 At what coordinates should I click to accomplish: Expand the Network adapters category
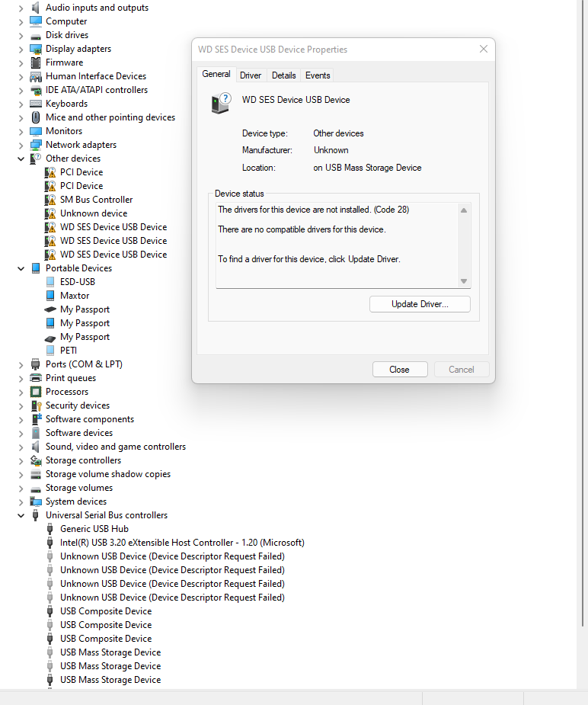21,146
